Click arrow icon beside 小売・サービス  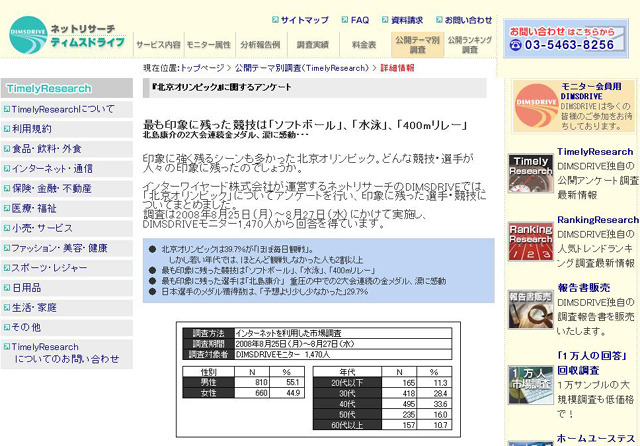click(7, 228)
